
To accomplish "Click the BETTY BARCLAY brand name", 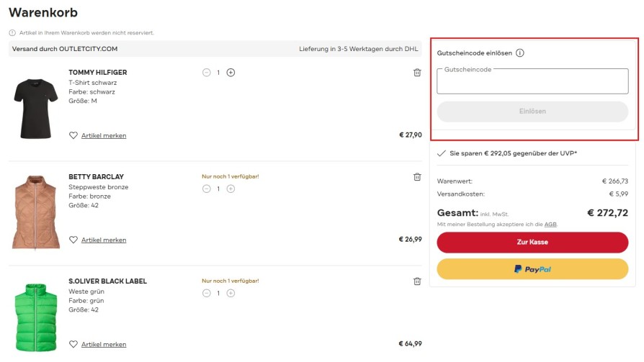I will point(96,176).
